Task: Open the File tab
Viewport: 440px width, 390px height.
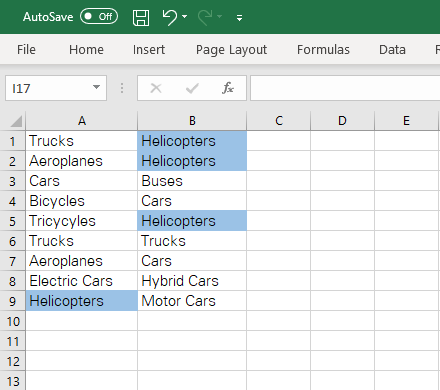Action: coord(26,50)
